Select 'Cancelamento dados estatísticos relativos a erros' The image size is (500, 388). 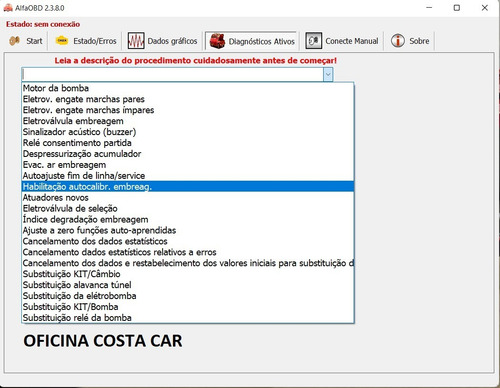coord(188,252)
